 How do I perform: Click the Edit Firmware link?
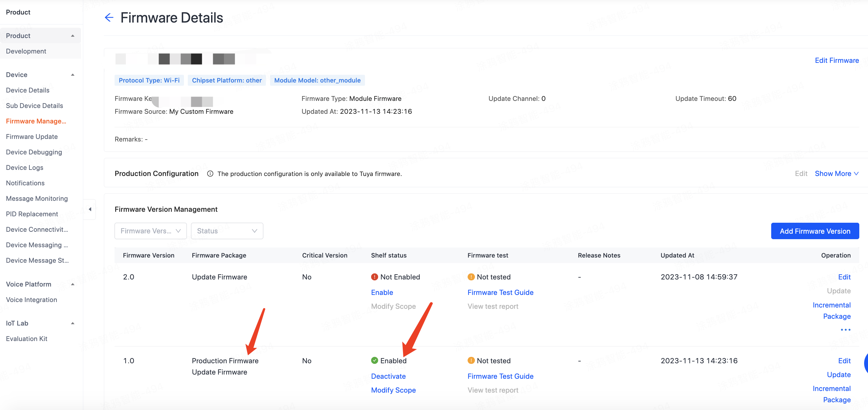[836, 61]
